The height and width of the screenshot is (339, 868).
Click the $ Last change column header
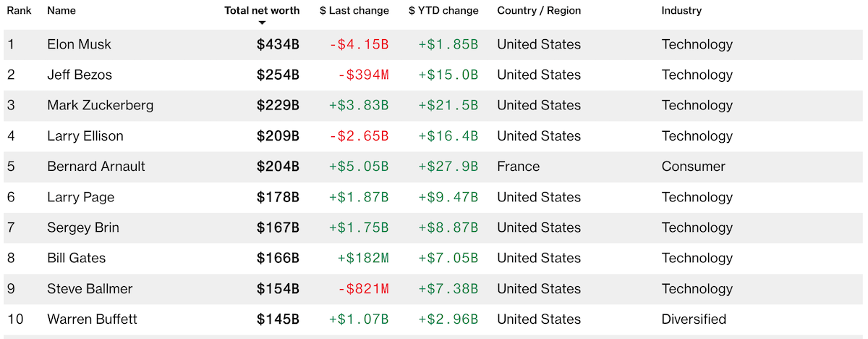[x=354, y=11]
